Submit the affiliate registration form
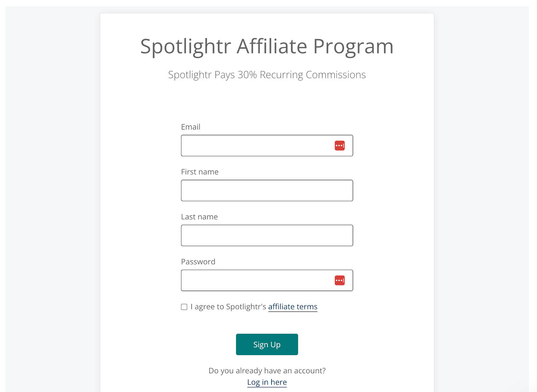The image size is (537, 392). [x=267, y=344]
